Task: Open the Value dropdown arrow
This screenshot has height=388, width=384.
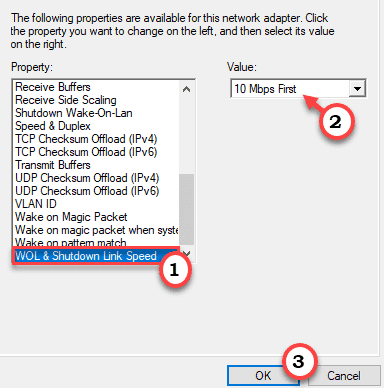Action: click(x=357, y=89)
